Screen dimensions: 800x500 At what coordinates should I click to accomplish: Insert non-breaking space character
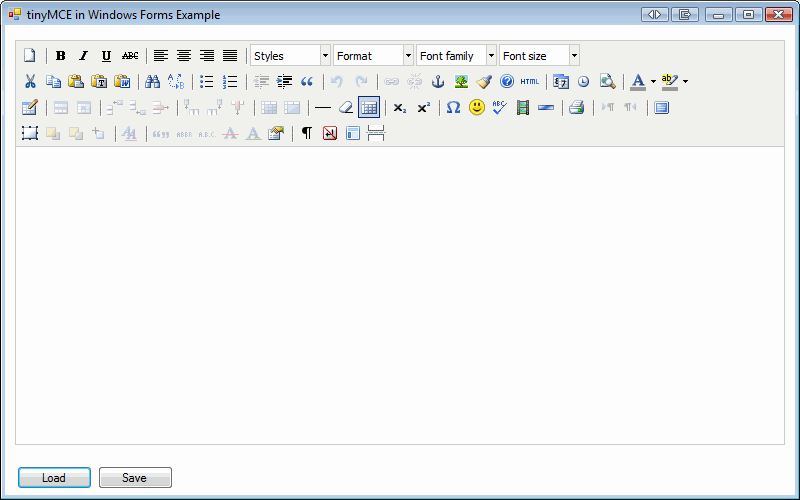point(330,133)
